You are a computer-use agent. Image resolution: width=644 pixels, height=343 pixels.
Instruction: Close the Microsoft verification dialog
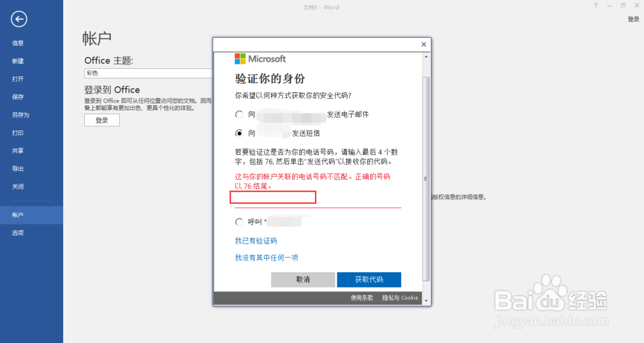click(x=424, y=44)
